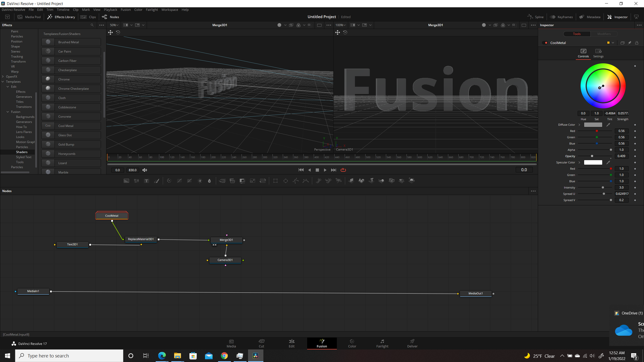644x362 pixels.
Task: Open the Styled Text templates category
Action: (24, 157)
